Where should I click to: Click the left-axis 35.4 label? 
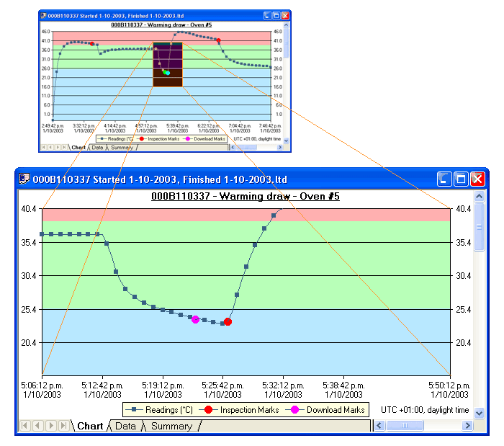tap(29, 243)
